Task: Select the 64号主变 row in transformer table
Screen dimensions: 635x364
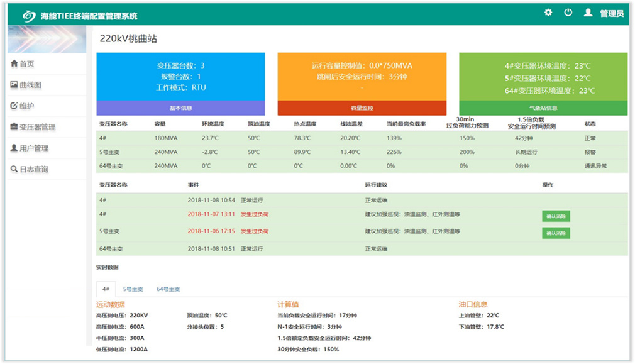Action: (362, 166)
